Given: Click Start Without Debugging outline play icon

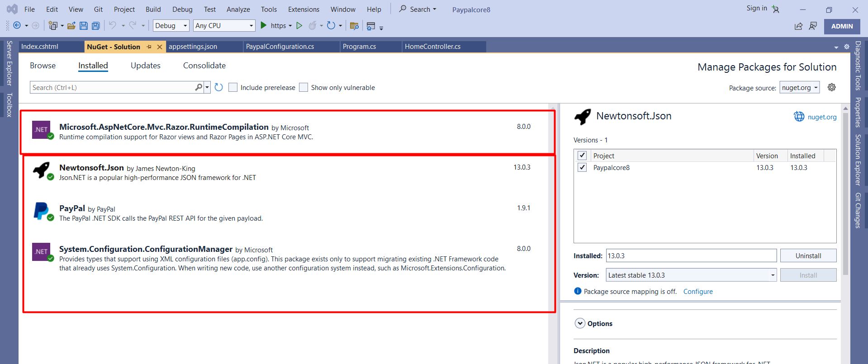Looking at the screenshot, I should (299, 26).
